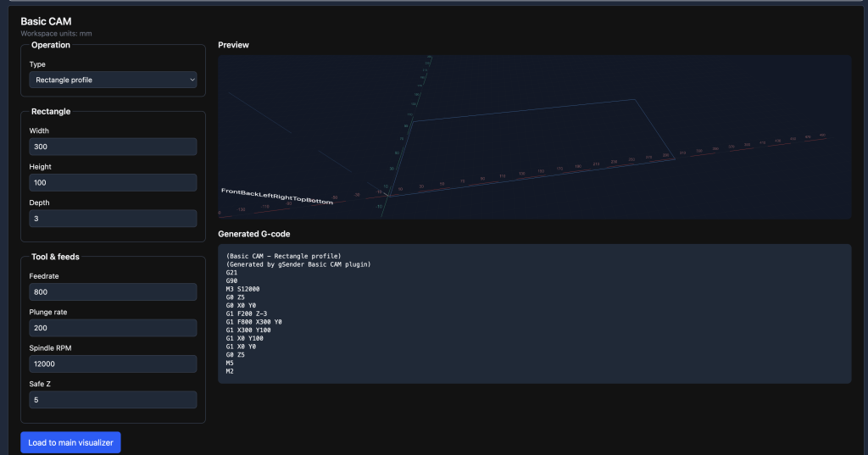Click the Width input field
This screenshot has height=455, width=868.
113,147
